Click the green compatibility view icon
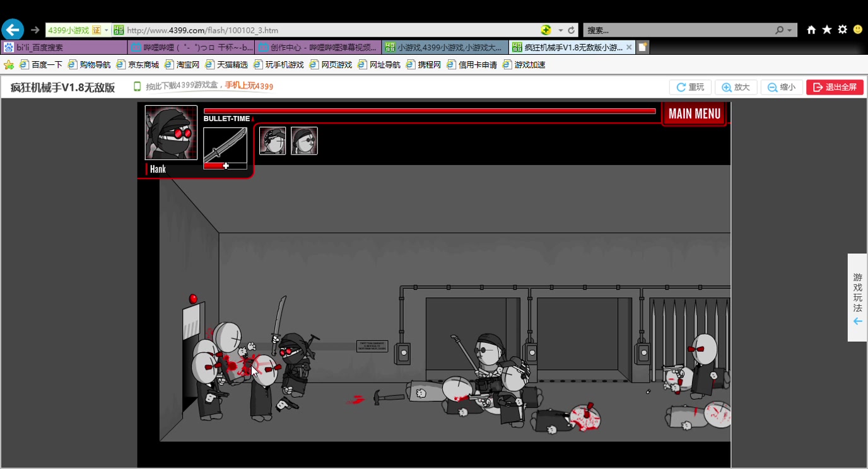Screen dimensions: 868x469 tap(546, 30)
